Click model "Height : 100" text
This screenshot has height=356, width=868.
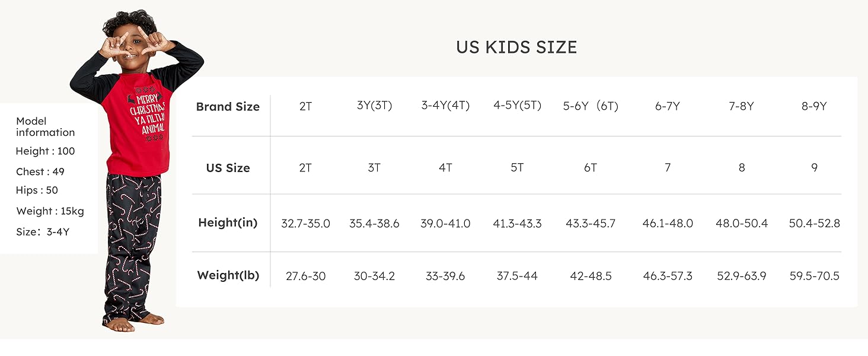pyautogui.click(x=45, y=151)
